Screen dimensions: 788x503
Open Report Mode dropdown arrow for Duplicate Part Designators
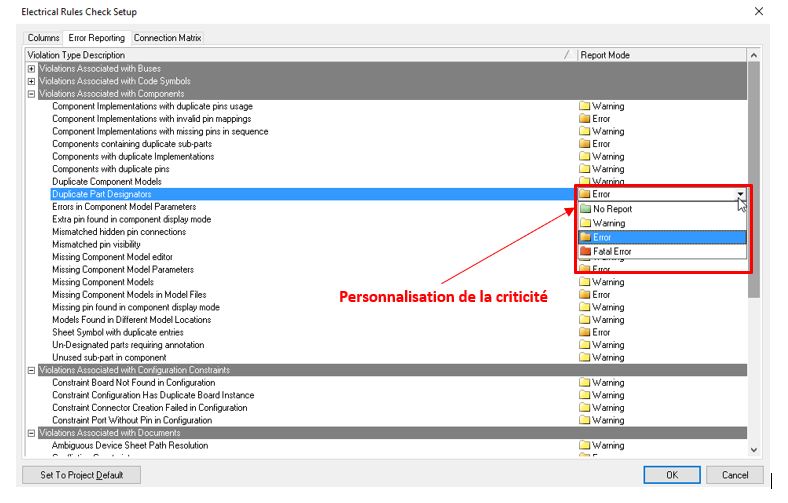coord(740,194)
